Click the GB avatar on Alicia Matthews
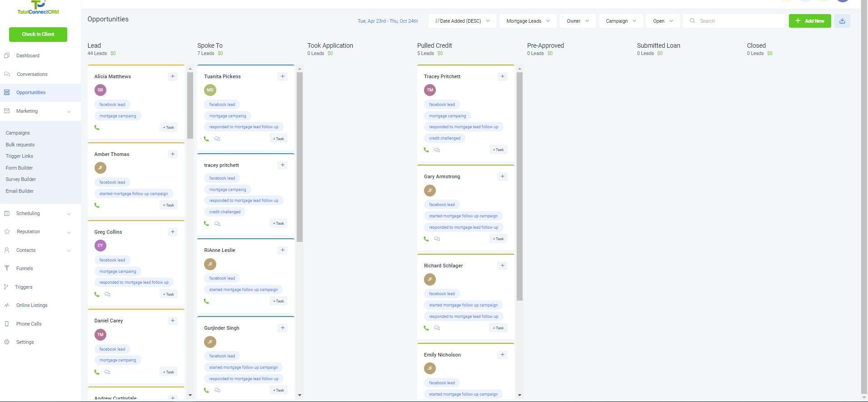Image resolution: width=868 pixels, height=402 pixels. [100, 90]
